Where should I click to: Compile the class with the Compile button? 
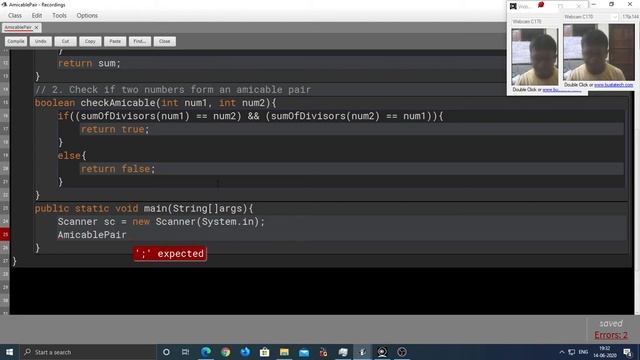coord(16,41)
